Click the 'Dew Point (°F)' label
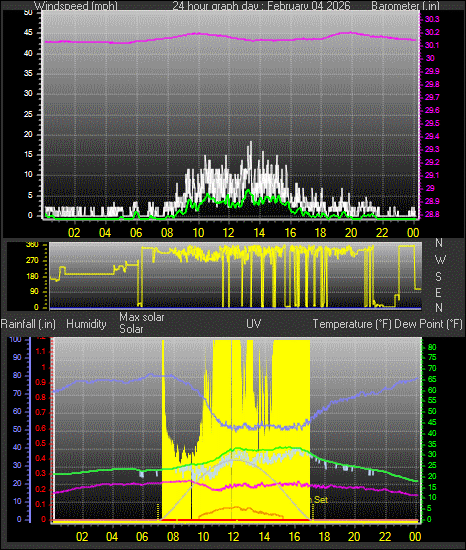The width and height of the screenshot is (466, 550). 428,324
